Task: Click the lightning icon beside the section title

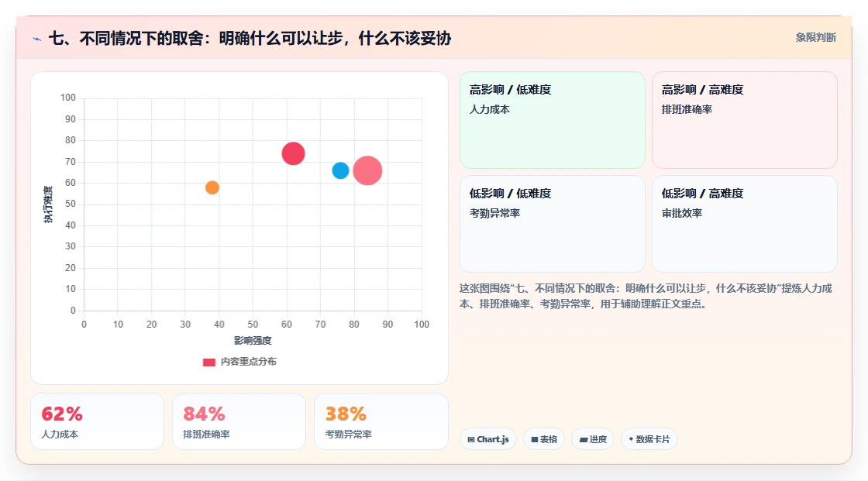Action: pos(37,39)
